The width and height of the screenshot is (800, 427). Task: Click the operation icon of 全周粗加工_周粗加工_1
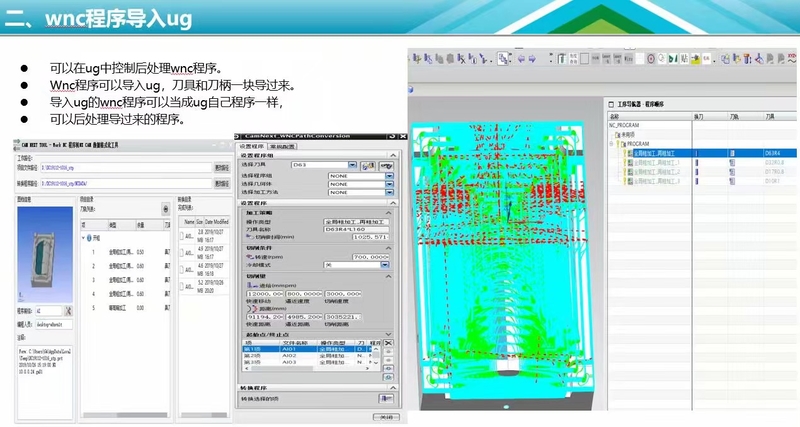coord(630,163)
